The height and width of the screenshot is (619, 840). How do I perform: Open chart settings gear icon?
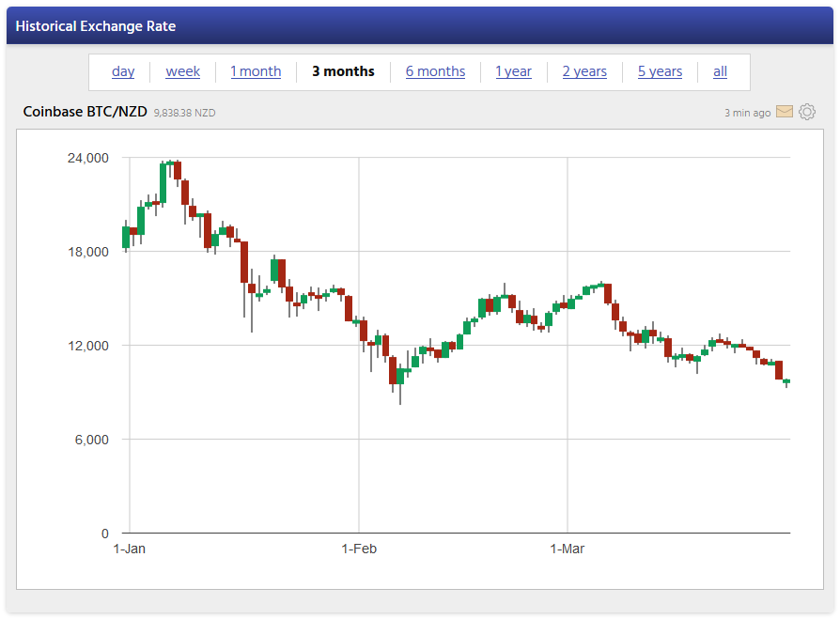807,113
